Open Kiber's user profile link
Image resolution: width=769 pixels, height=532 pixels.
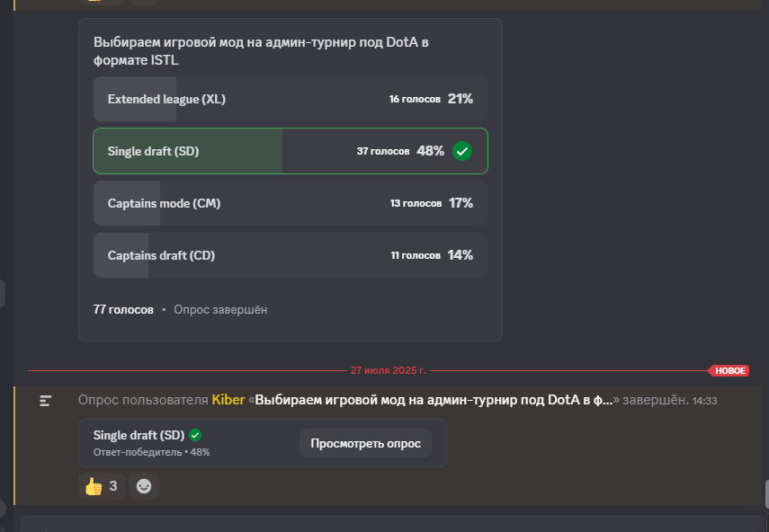tap(228, 400)
